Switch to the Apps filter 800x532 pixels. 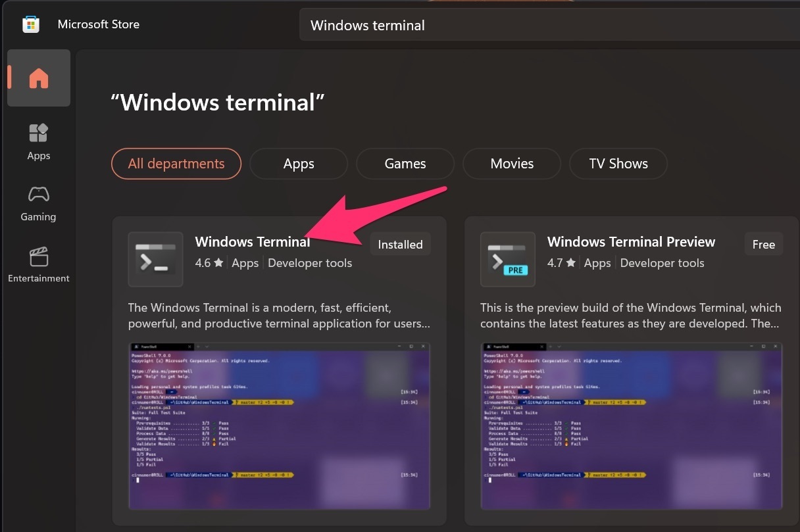tap(299, 163)
